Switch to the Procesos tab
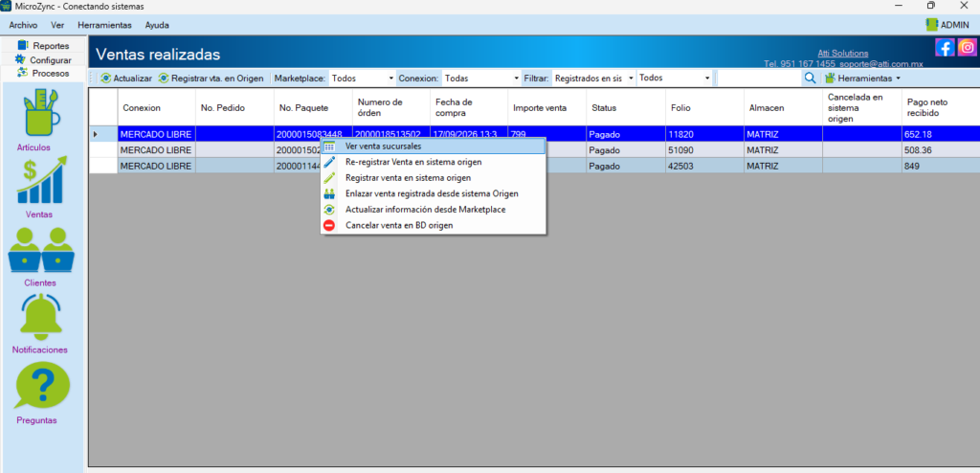 point(44,73)
